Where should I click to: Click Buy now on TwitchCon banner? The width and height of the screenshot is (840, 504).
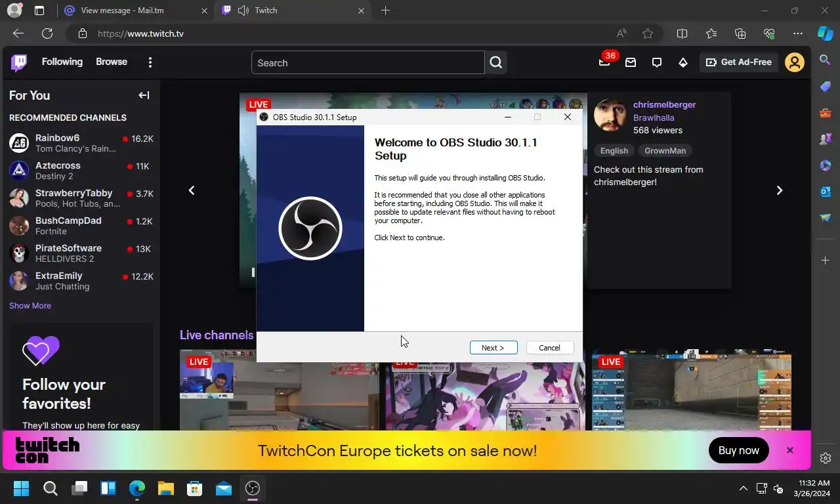(738, 450)
